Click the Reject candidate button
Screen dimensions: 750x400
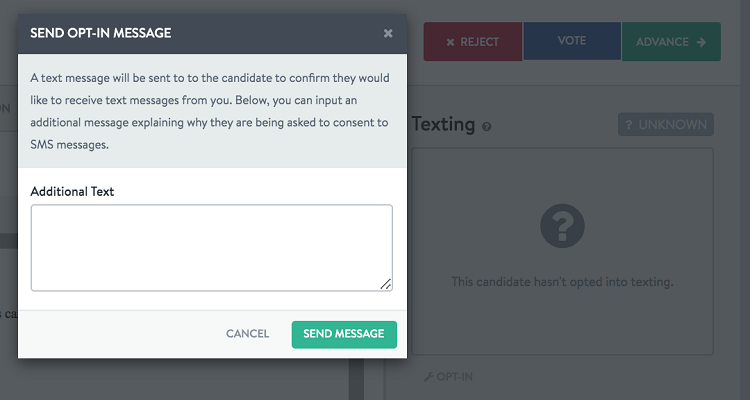473,42
